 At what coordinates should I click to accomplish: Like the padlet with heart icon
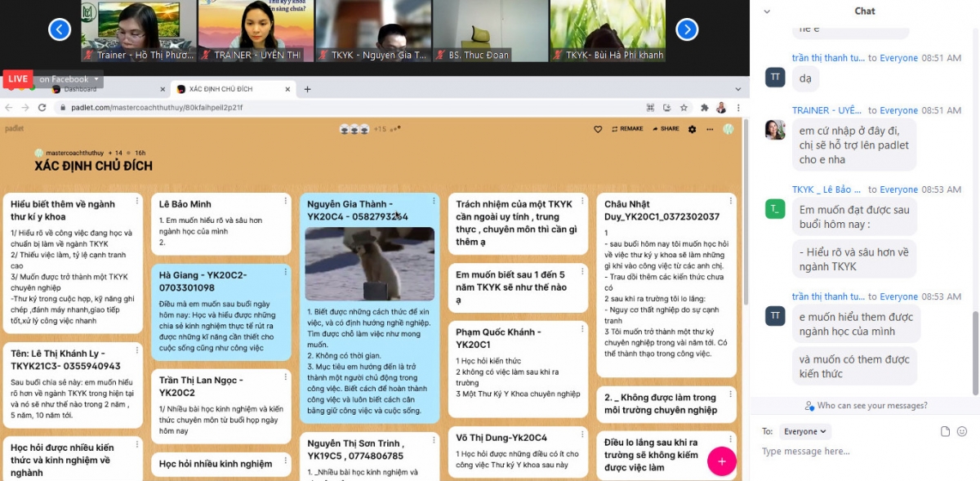(598, 129)
